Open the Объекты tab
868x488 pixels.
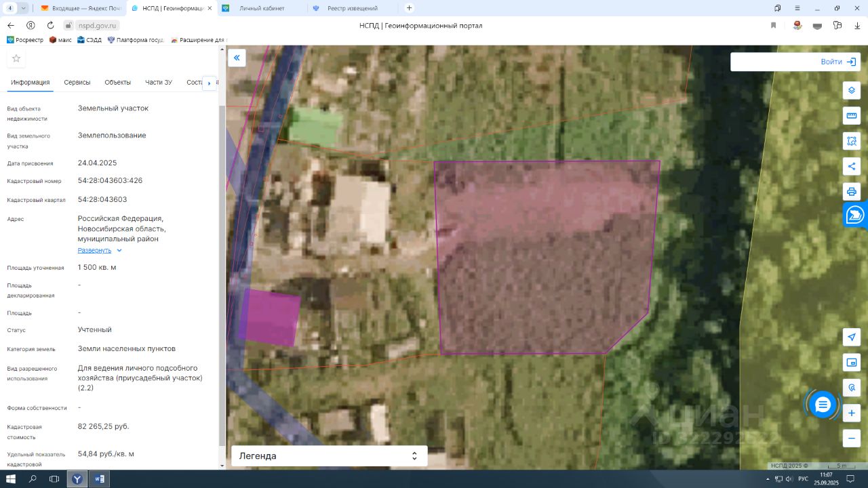point(118,82)
